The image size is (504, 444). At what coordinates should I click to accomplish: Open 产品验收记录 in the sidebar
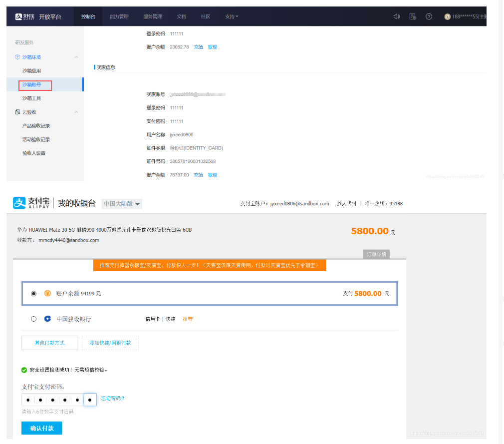(36, 126)
